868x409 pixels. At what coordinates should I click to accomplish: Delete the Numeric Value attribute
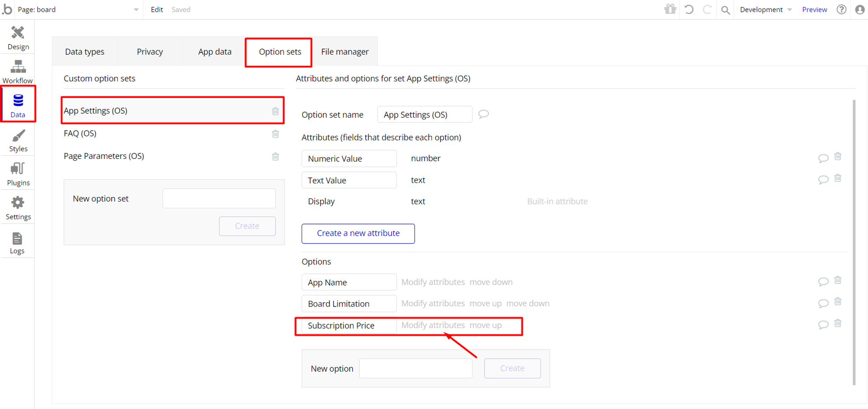click(838, 156)
